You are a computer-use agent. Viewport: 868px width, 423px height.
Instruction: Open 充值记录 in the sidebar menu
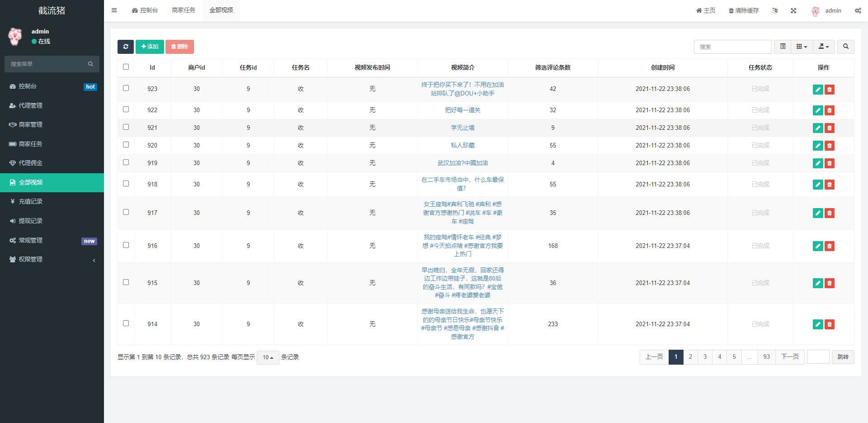[x=31, y=202]
